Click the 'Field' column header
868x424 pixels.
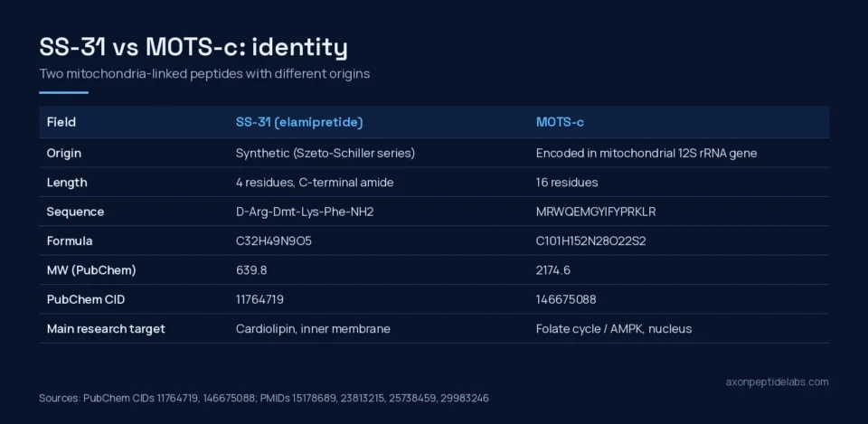61,122
